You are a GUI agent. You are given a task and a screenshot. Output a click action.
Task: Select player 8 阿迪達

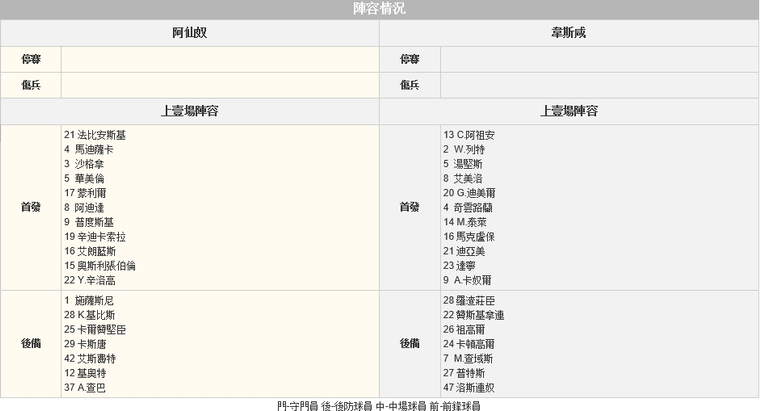(x=84, y=208)
